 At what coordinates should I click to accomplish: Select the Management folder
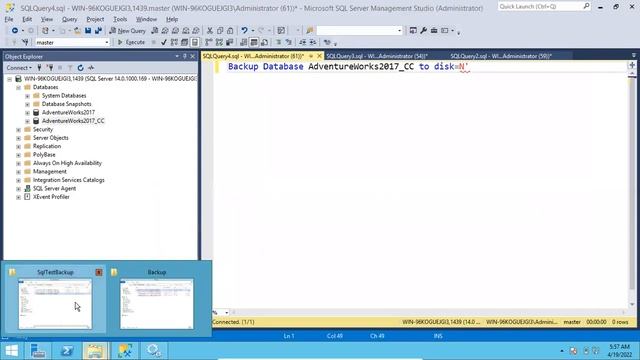[50, 171]
